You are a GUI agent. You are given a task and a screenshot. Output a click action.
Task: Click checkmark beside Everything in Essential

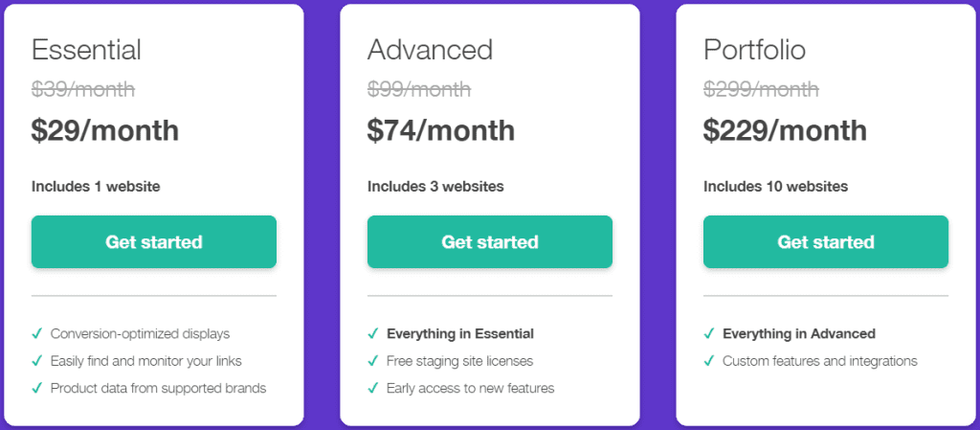[373, 333]
